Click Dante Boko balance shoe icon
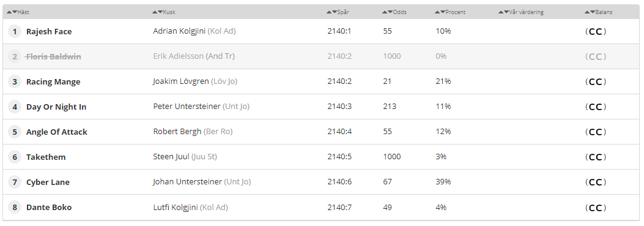The image size is (644, 226). click(x=596, y=208)
